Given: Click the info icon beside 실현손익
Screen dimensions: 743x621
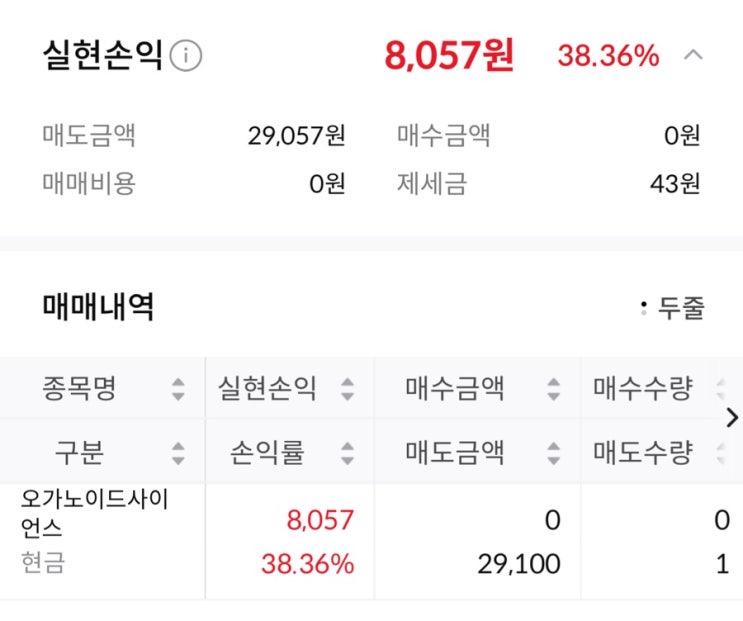Looking at the screenshot, I should (x=186, y=57).
